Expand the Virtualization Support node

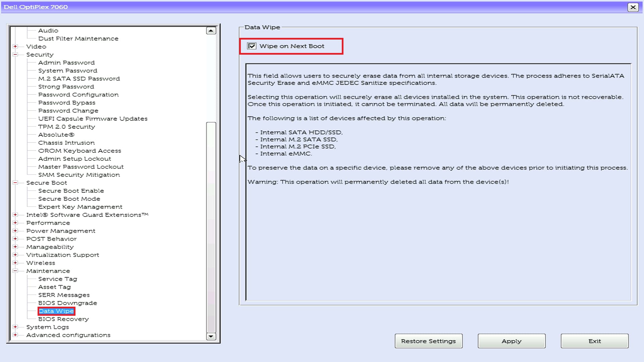(x=15, y=255)
